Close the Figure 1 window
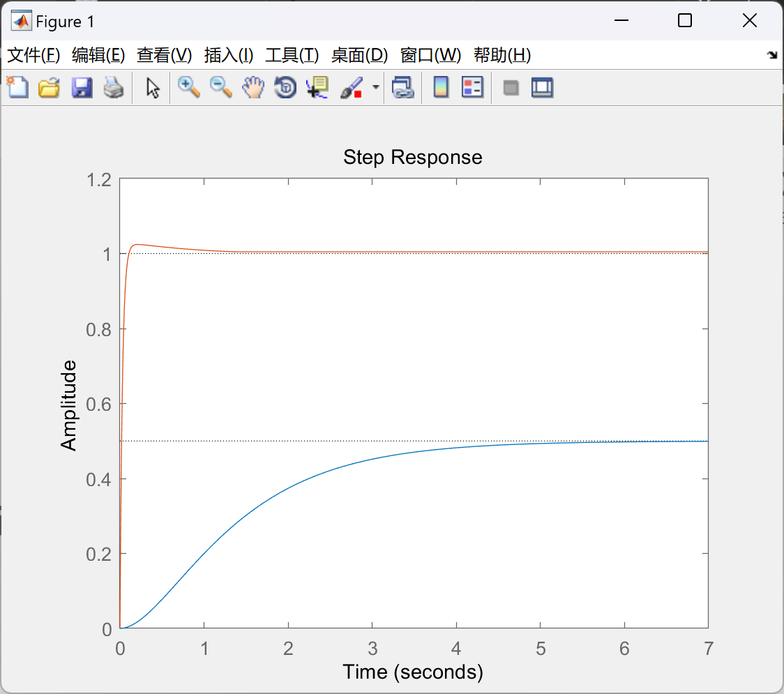This screenshot has height=694, width=784. (x=750, y=20)
